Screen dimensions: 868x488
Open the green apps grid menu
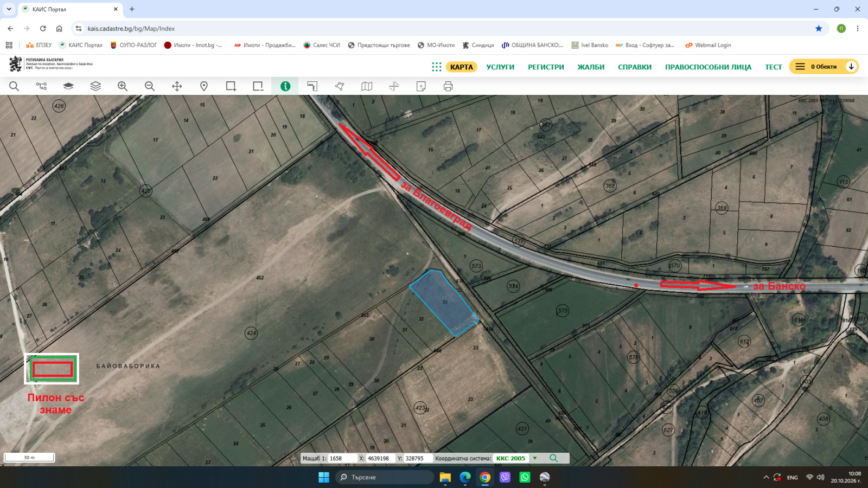437,67
